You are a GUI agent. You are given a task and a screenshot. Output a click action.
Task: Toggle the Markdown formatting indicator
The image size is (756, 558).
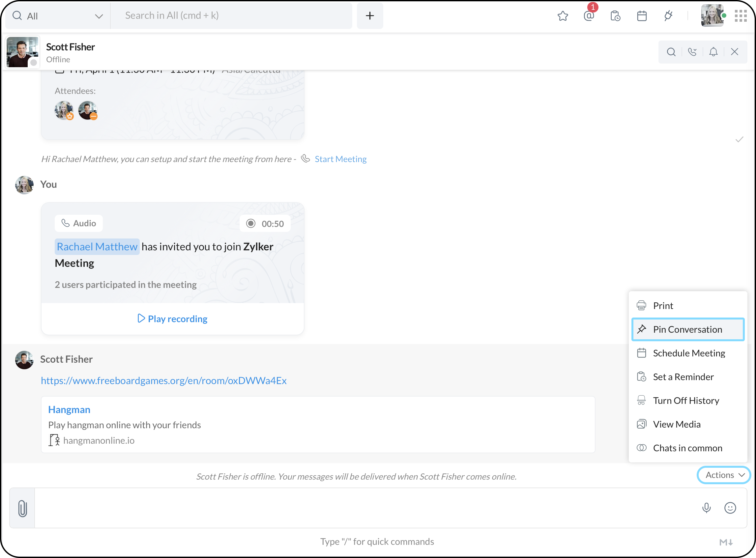[726, 542]
